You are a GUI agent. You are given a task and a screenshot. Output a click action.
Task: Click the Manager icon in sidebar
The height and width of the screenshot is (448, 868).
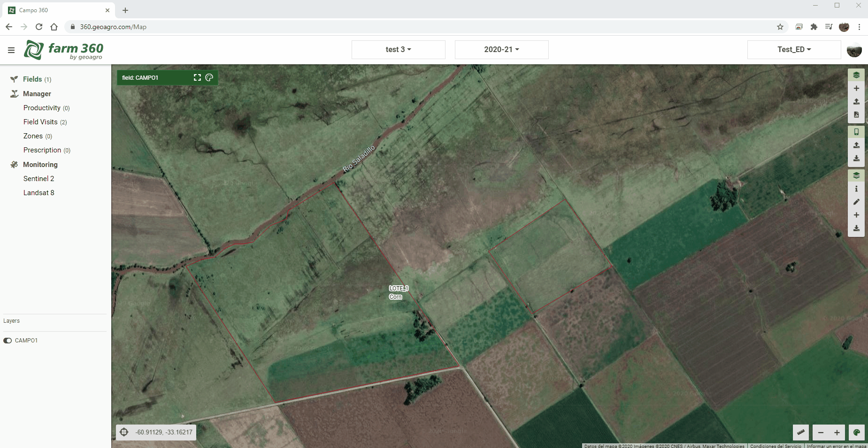pos(14,94)
